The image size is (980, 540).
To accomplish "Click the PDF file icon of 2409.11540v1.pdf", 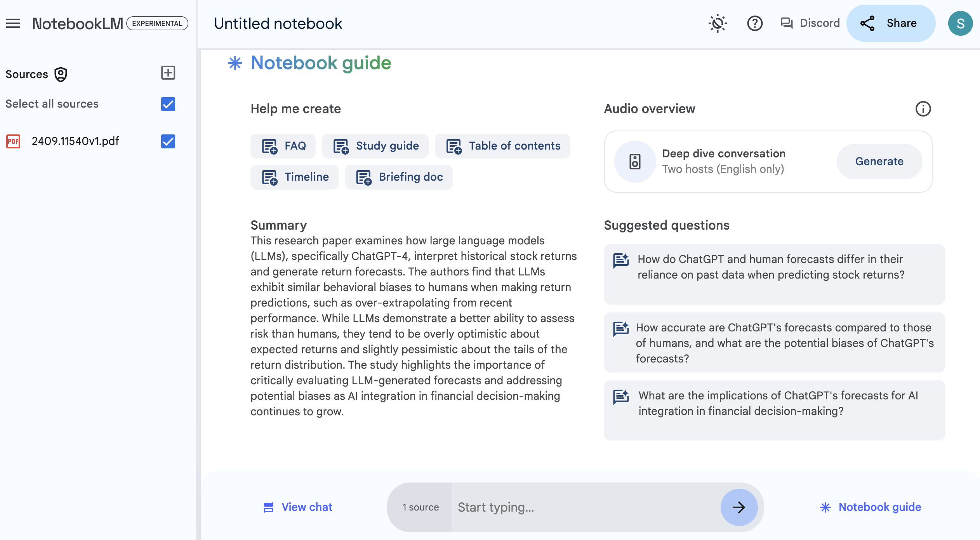I will [x=13, y=141].
